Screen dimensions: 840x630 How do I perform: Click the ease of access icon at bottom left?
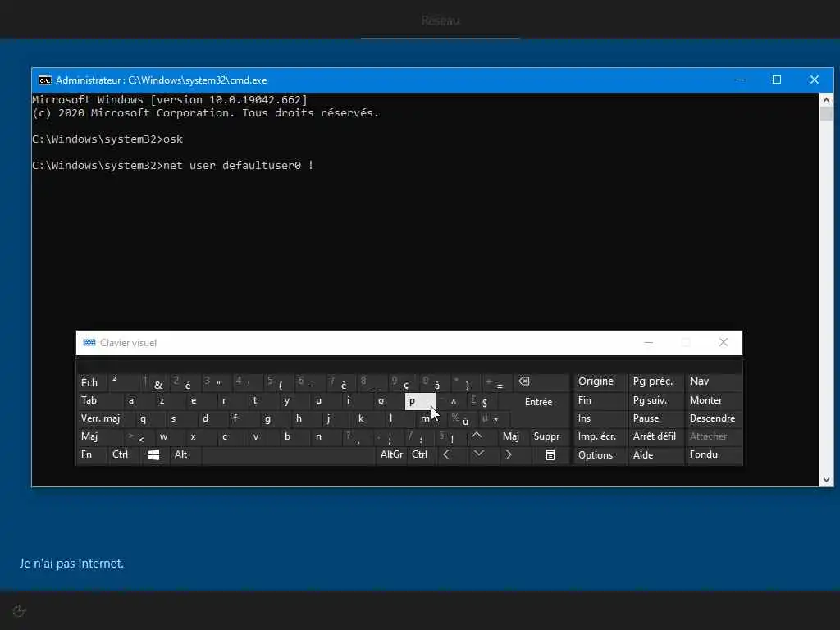pos(20,610)
